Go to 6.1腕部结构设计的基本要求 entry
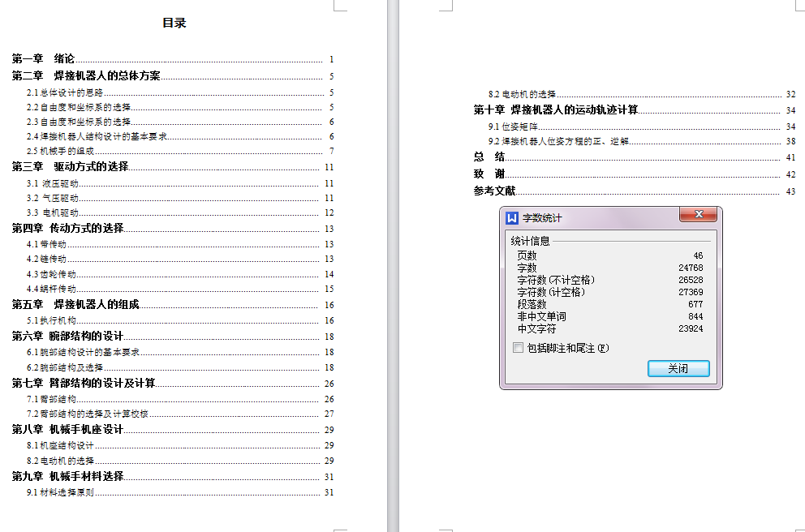 (180, 352)
